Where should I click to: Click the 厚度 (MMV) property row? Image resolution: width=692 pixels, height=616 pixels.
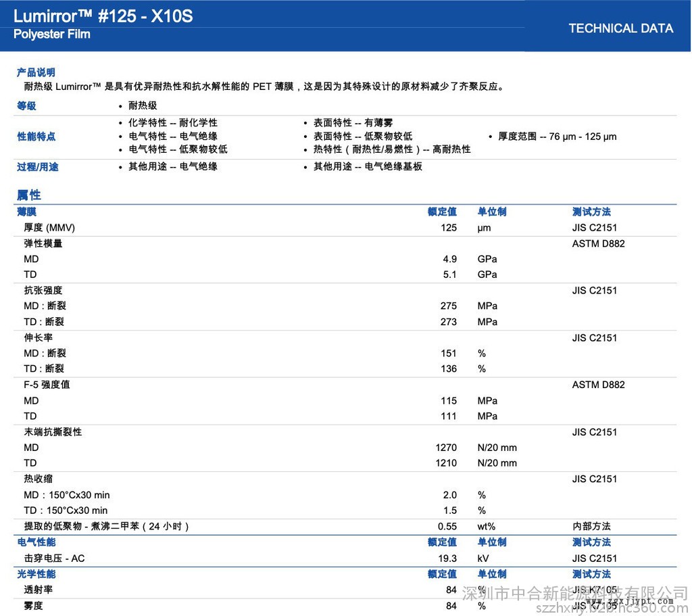[49, 228]
